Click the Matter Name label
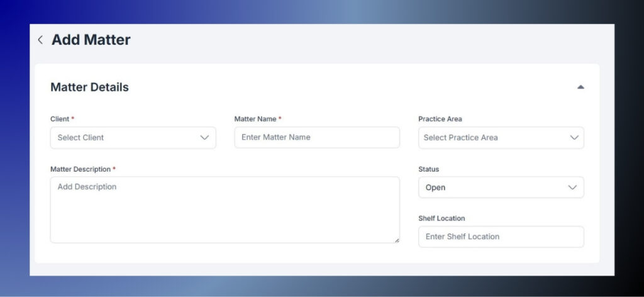The width and height of the screenshot is (644, 297). 255,119
